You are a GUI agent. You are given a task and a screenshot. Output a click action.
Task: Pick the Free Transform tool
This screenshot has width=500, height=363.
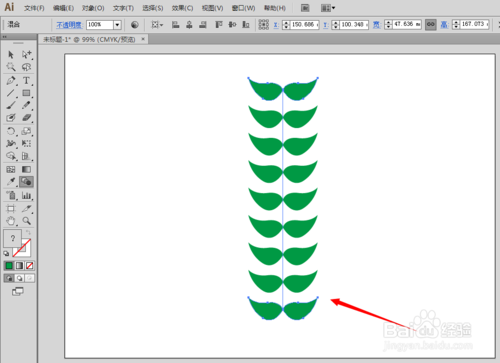click(x=26, y=144)
